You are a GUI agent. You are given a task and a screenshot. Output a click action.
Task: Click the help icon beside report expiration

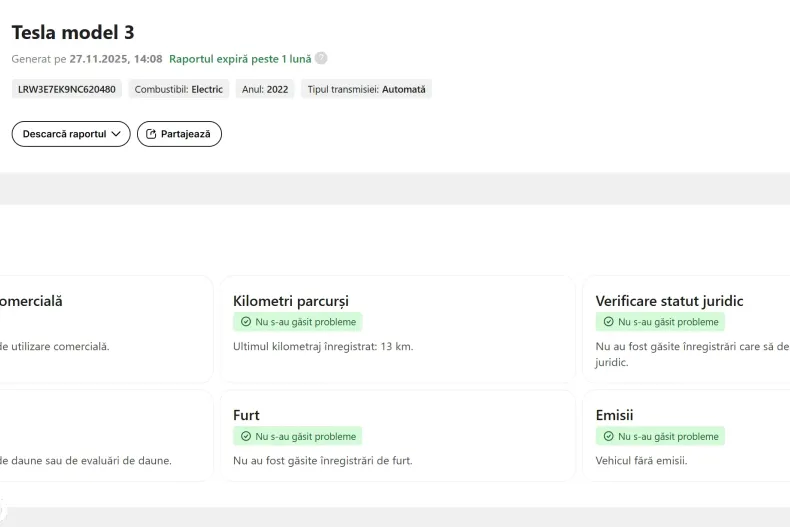pyautogui.click(x=321, y=59)
